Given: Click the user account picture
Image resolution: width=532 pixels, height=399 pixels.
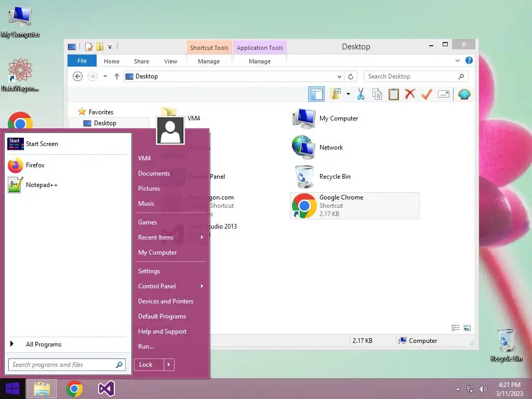Looking at the screenshot, I should (170, 130).
